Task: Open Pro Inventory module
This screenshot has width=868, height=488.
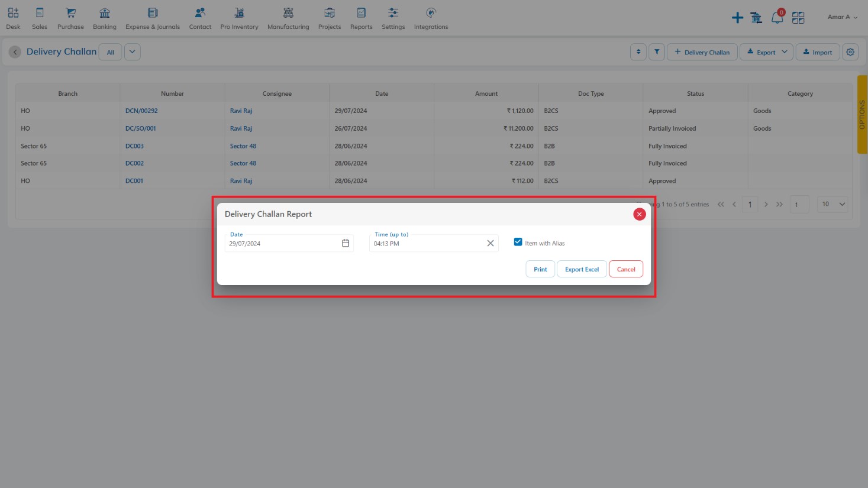Action: click(239, 18)
